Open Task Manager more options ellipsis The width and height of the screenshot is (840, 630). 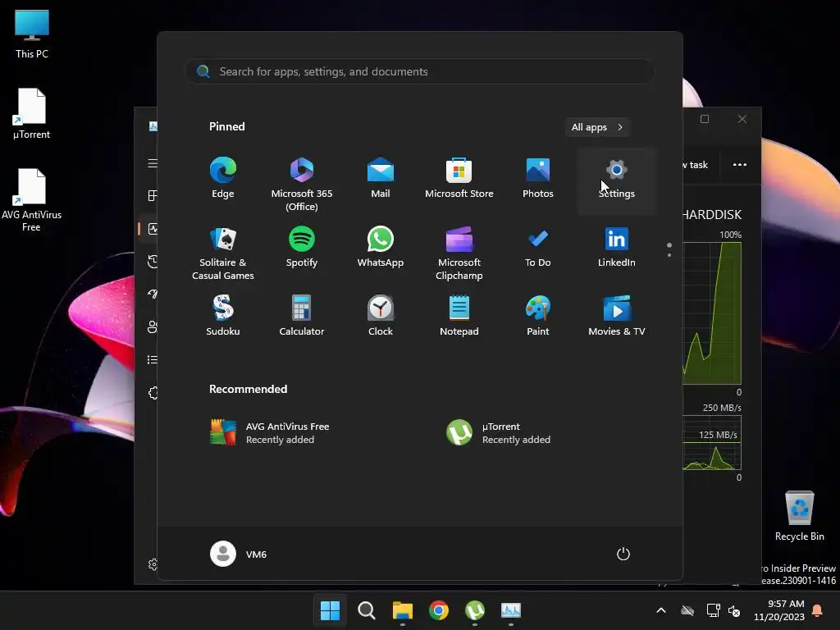click(x=739, y=164)
